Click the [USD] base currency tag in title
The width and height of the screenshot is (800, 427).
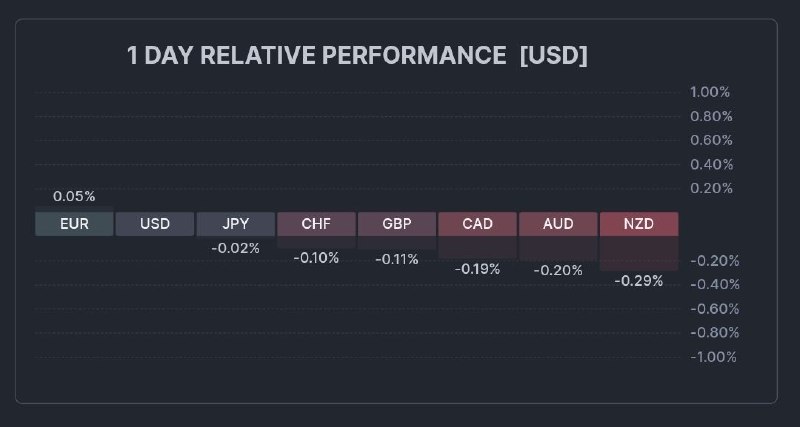(x=554, y=56)
